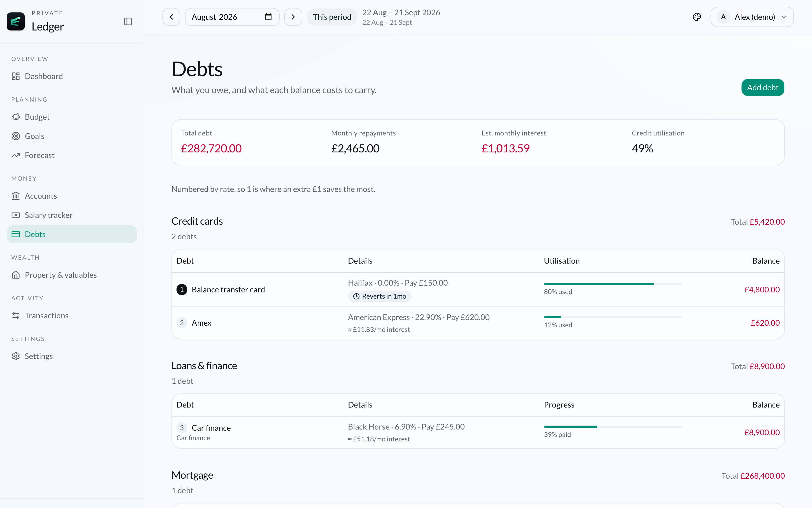Click the £282,720.00 total debt value
Screen dimensions: 812x508
[211, 148]
